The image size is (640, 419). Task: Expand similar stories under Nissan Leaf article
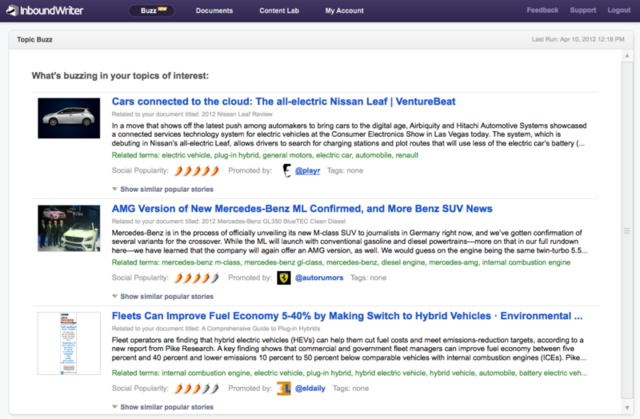coord(163,189)
